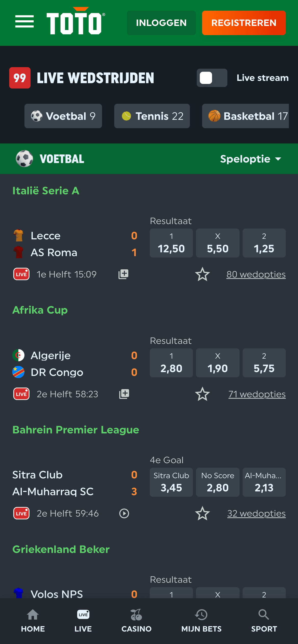Play Sitra Club live stream icon
This screenshot has height=644, width=298.
click(x=124, y=514)
